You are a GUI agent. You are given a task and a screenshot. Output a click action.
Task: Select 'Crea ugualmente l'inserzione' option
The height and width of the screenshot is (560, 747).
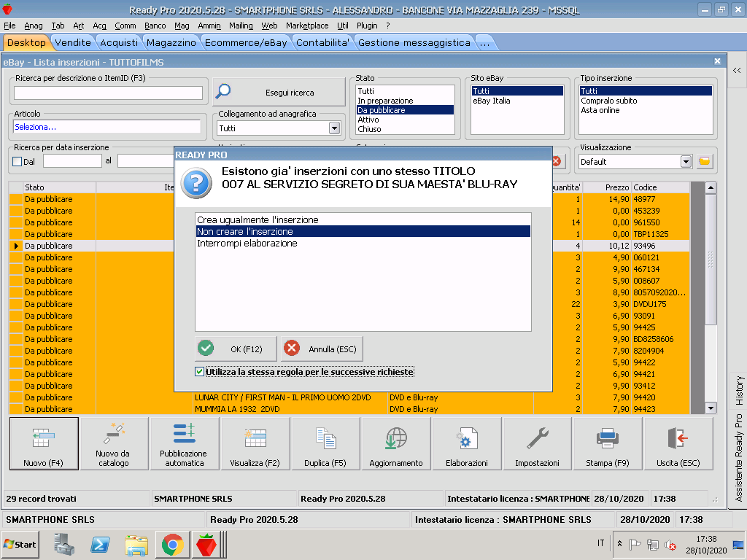(x=363, y=220)
